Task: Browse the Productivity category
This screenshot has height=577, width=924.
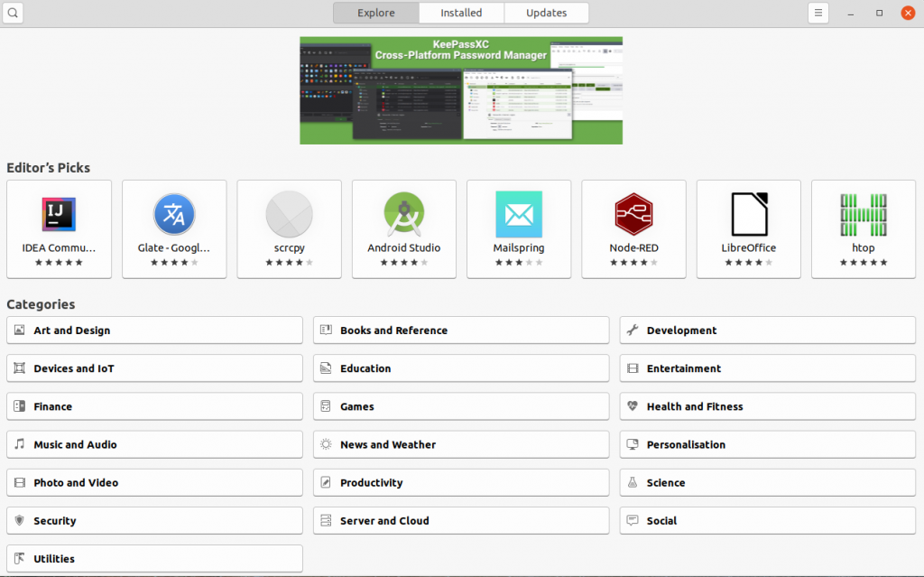Action: [x=461, y=482]
